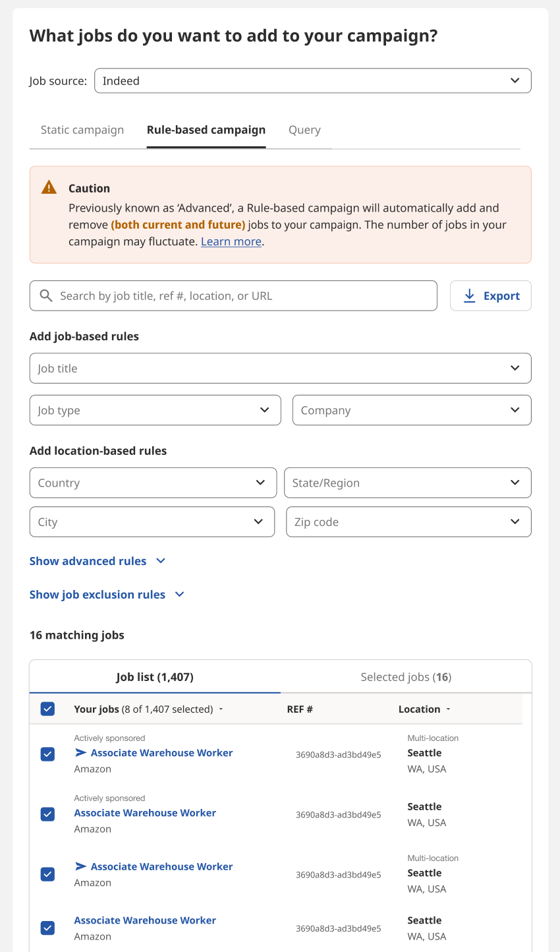Switch to Static campaign tab
This screenshot has height=952, width=560.
82,130
